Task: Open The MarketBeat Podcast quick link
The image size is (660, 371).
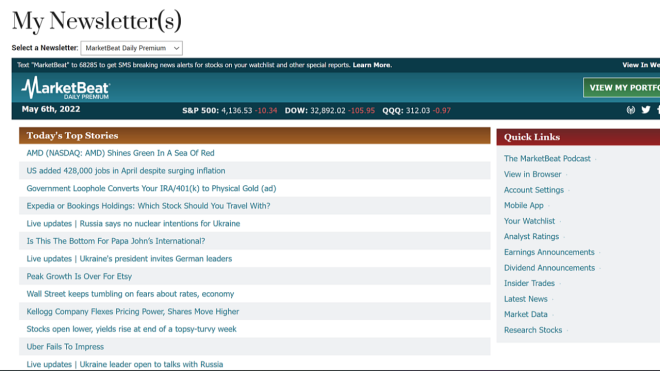Action: tap(547, 158)
